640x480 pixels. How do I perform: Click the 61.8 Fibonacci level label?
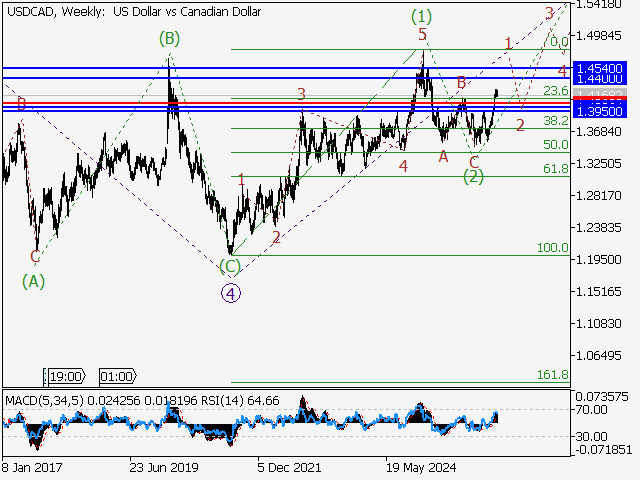(x=556, y=168)
